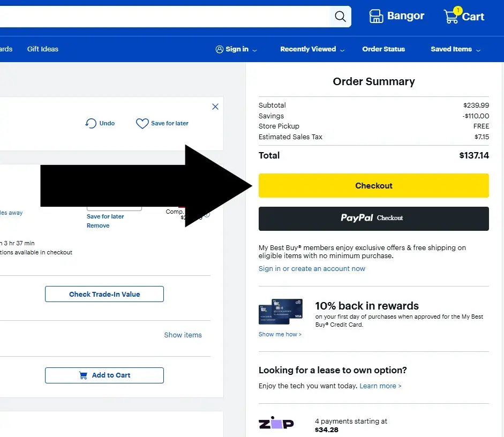
Task: Click the cart icon on Add to Cart
Action: pos(83,375)
